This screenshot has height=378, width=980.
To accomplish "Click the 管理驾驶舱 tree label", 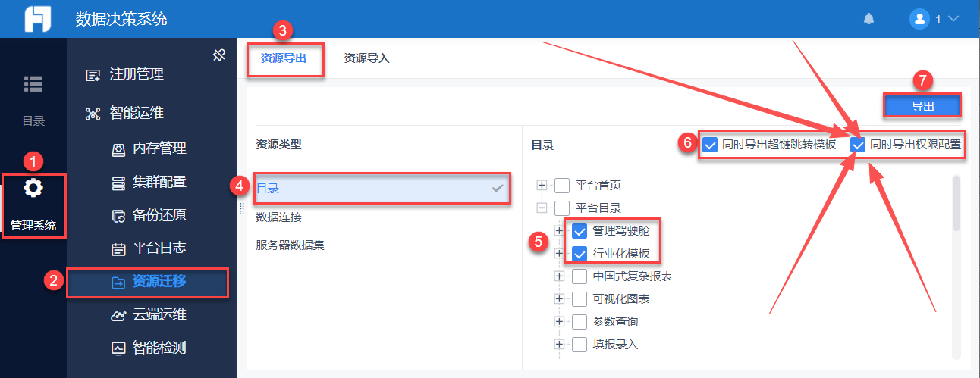I will [x=621, y=231].
